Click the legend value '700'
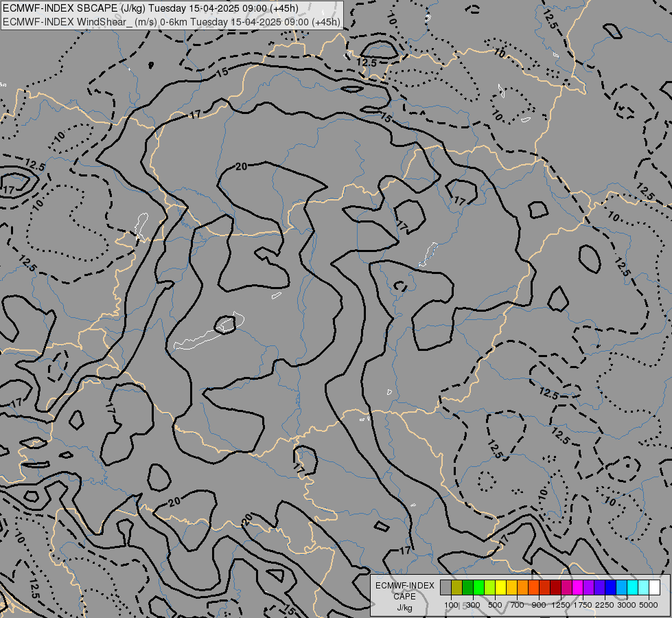672x618 pixels. pos(518,605)
